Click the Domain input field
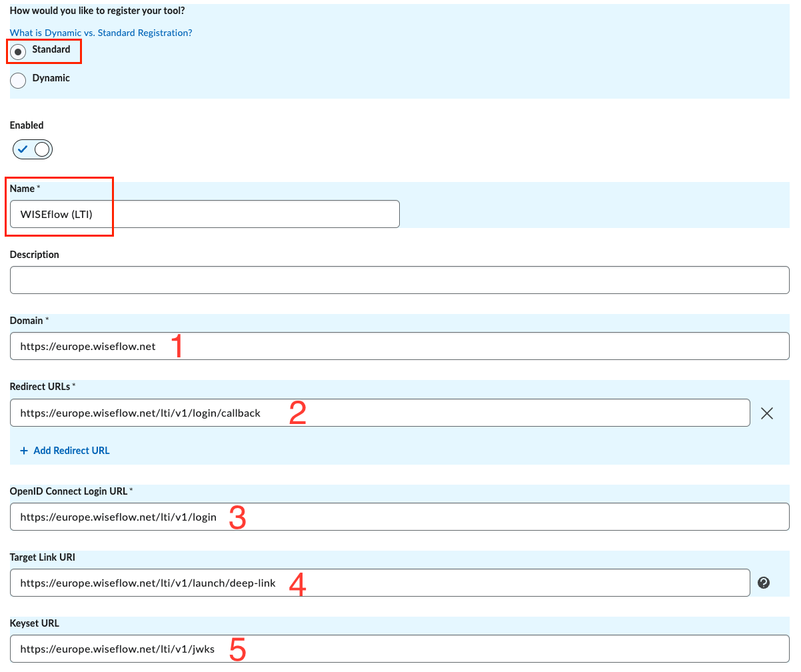The image size is (801, 672). coord(400,346)
